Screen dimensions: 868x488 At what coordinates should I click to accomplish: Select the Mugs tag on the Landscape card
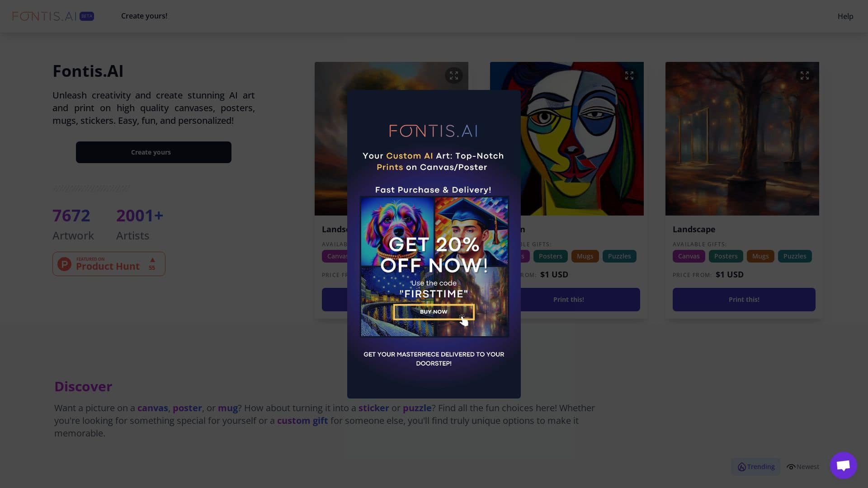pyautogui.click(x=760, y=256)
